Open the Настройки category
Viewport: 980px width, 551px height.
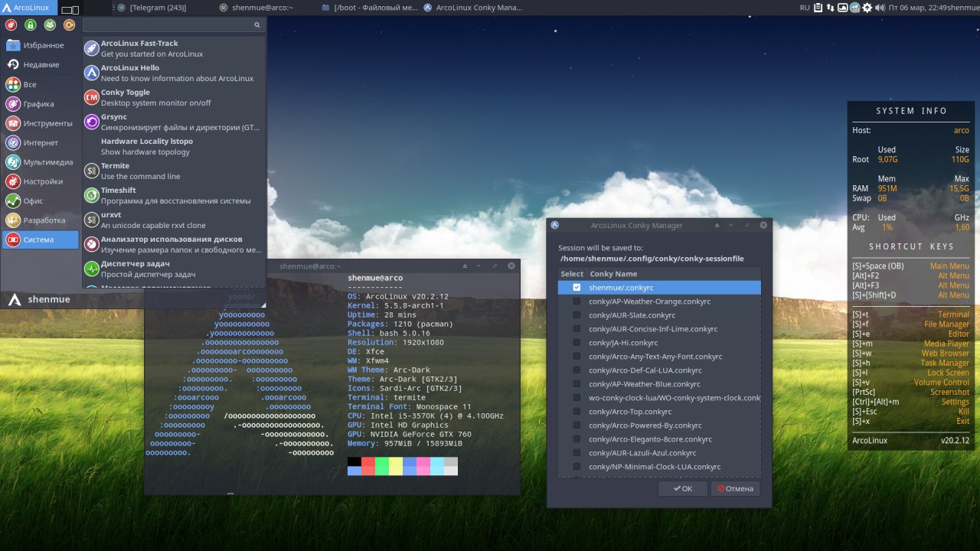coord(41,181)
